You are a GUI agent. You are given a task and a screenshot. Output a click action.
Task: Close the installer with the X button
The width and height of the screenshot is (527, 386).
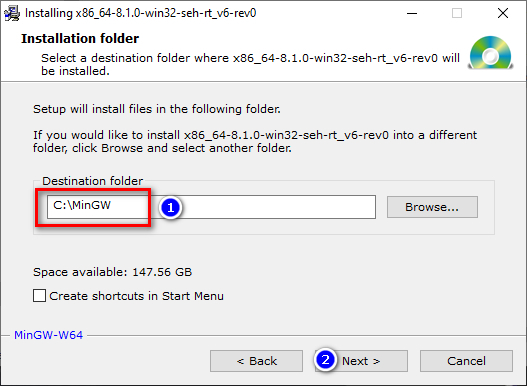[503, 13]
